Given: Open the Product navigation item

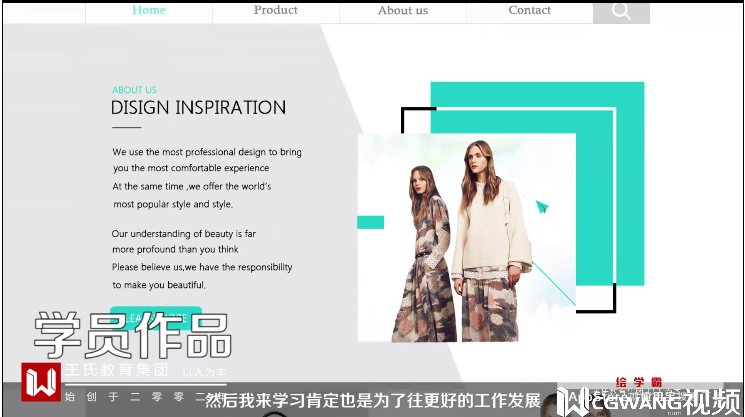Looking at the screenshot, I should pyautogui.click(x=276, y=10).
